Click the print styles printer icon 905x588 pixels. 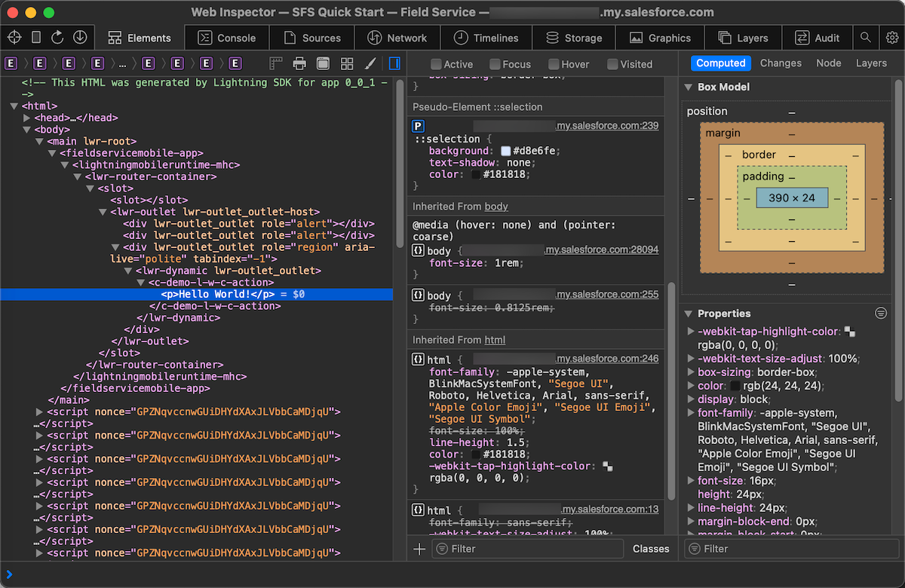pos(299,63)
